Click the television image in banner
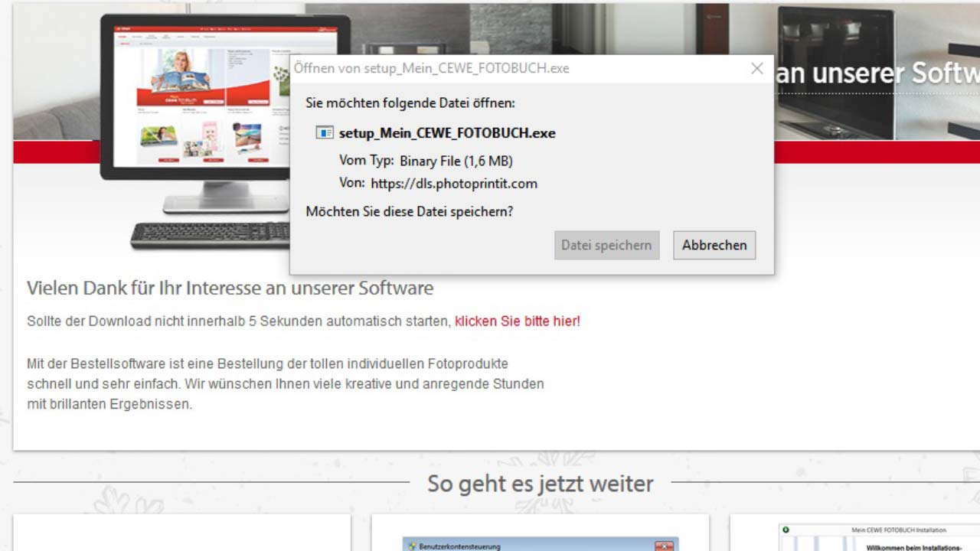 coord(835,73)
